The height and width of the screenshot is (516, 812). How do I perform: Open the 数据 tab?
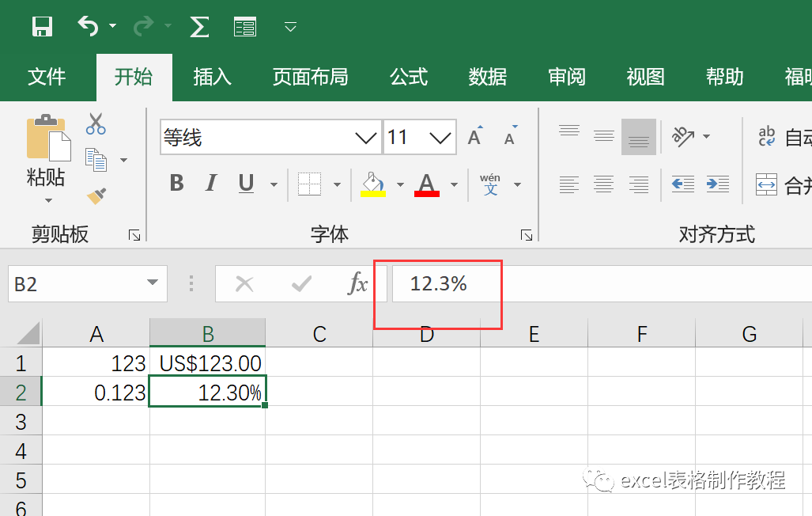pos(487,77)
